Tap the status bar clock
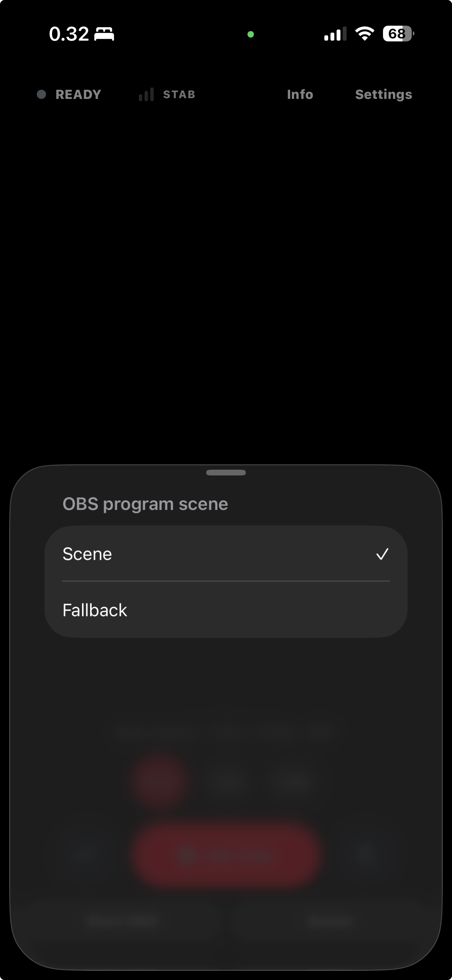The image size is (452, 980). point(69,34)
